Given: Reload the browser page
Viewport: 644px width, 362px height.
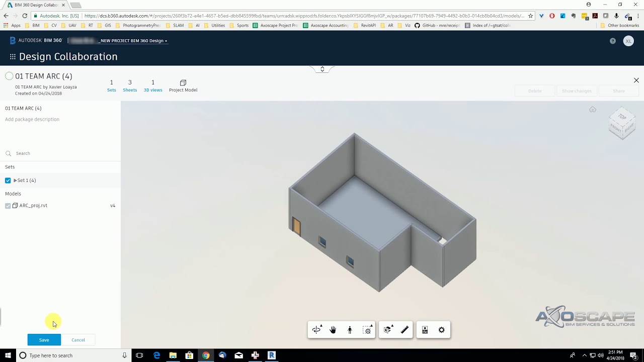Looking at the screenshot, I should 25,16.
